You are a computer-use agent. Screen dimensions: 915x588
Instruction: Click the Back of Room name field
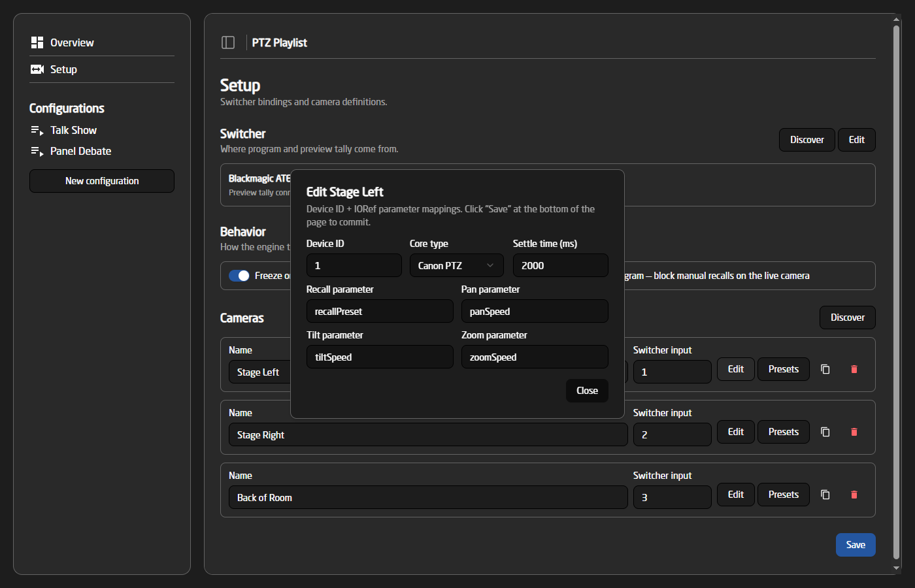tap(428, 497)
